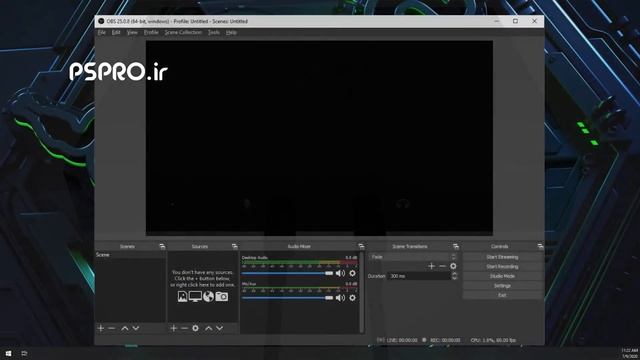Click the Exit button in Controls
The image size is (640, 360).
(502, 295)
